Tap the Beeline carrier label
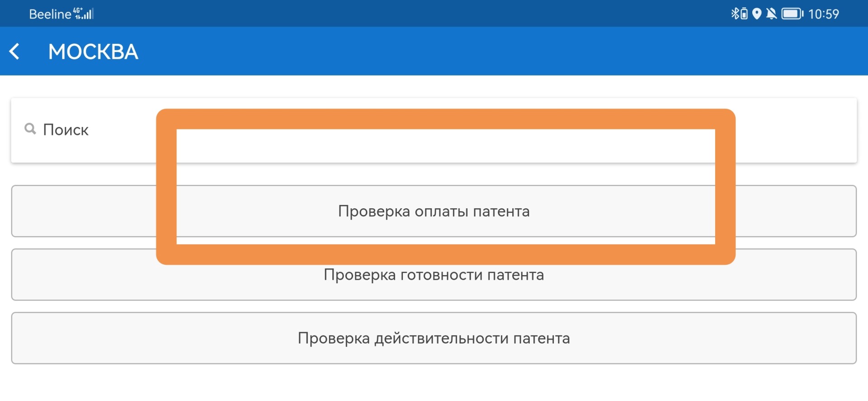This screenshot has width=868, height=401. pos(50,14)
